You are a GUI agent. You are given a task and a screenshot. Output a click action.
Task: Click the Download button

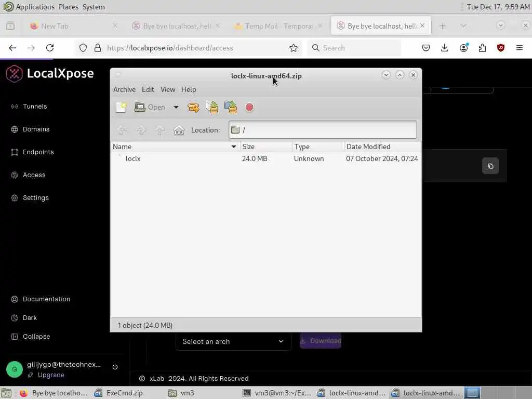pyautogui.click(x=320, y=341)
